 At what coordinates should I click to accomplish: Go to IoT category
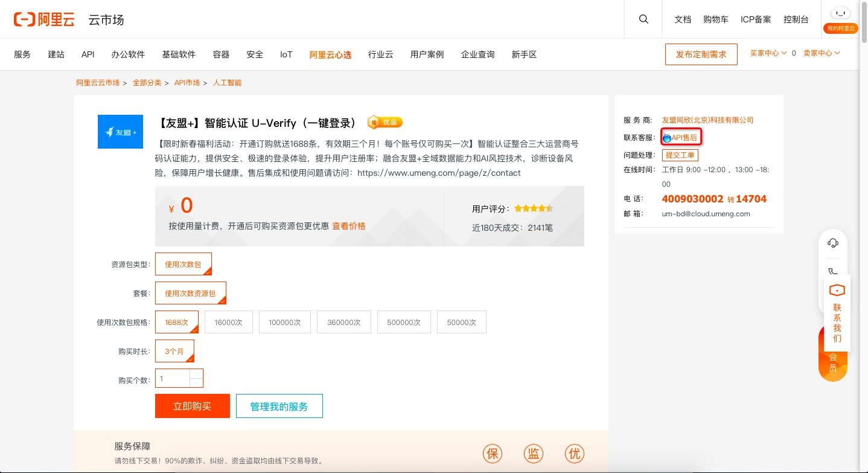pos(286,54)
